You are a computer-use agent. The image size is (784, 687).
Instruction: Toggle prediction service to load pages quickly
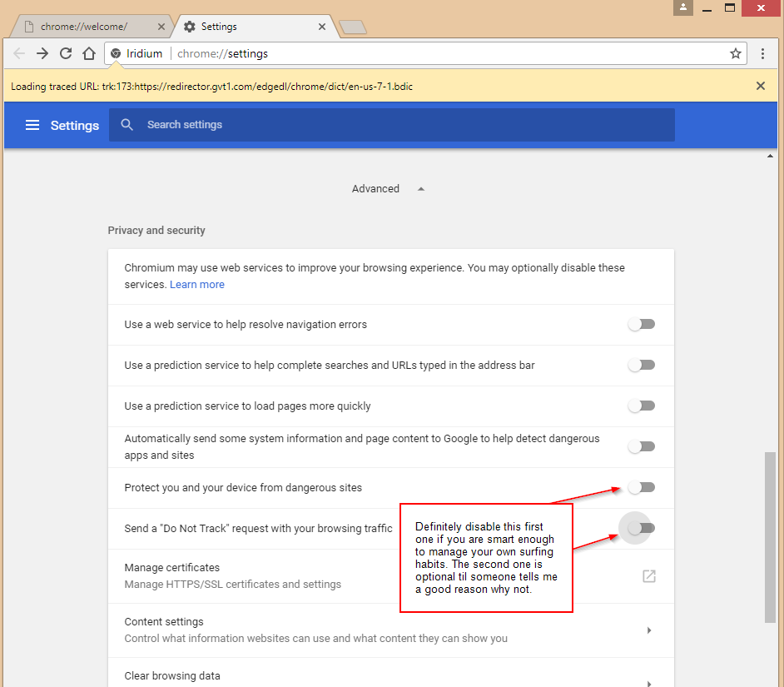pyautogui.click(x=642, y=406)
